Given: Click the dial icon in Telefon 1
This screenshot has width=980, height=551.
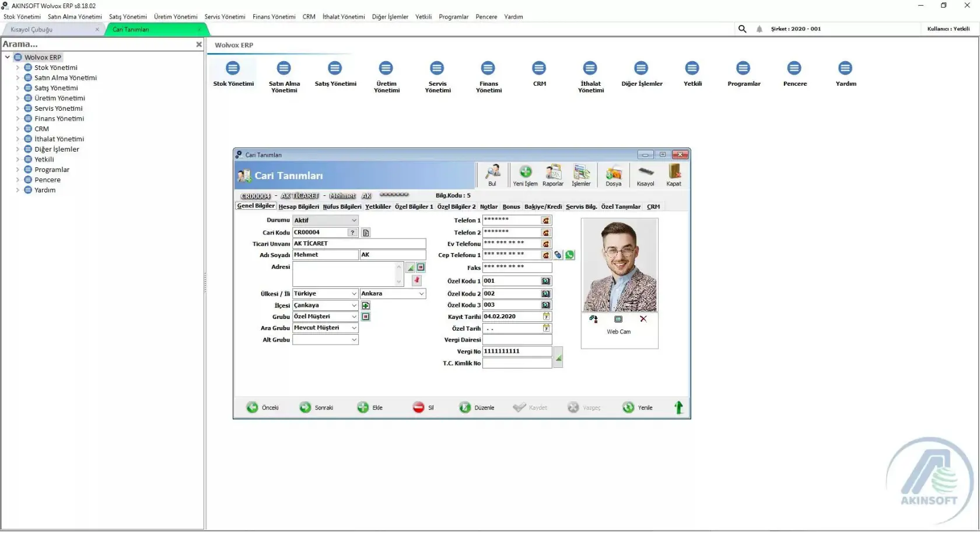Looking at the screenshot, I should (x=546, y=220).
